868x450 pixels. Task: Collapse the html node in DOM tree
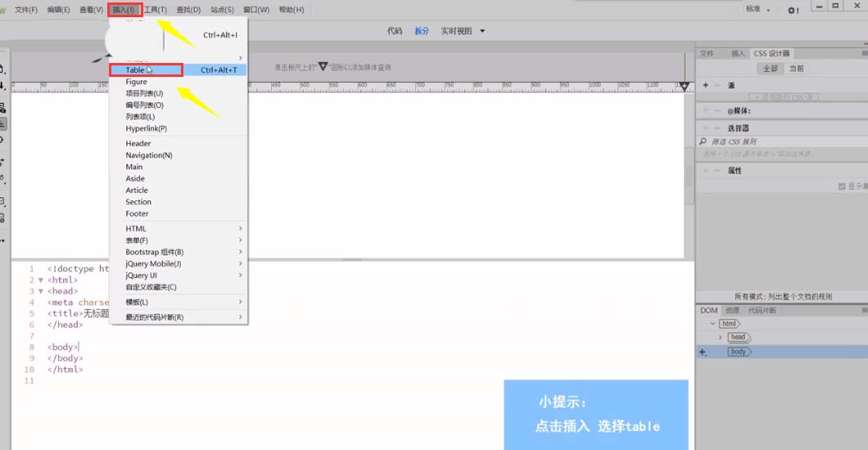point(712,324)
